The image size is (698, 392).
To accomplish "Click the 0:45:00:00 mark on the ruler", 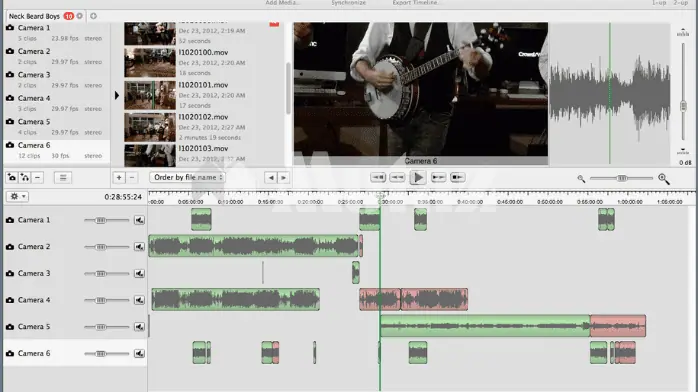I will point(510,202).
